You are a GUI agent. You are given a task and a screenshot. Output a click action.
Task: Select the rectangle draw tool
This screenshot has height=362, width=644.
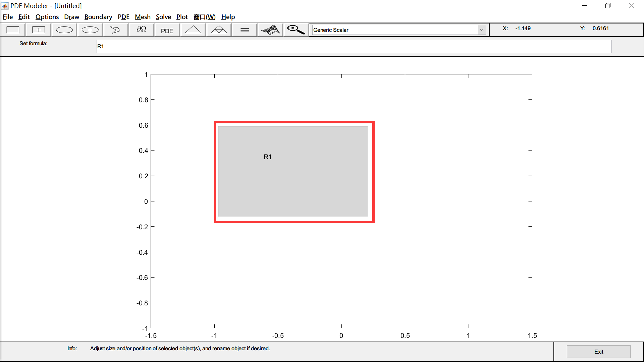point(13,29)
